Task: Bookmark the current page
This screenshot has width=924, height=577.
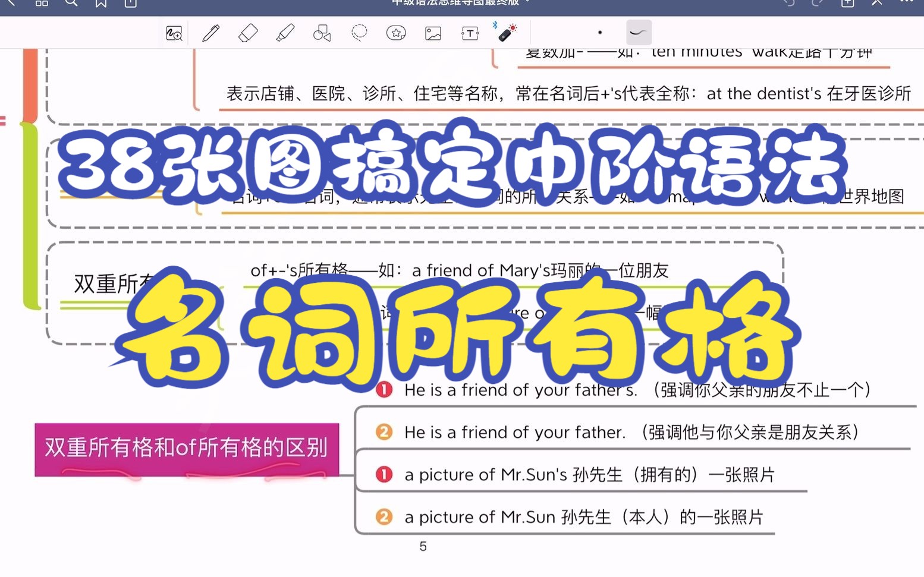Action: pos(101,3)
